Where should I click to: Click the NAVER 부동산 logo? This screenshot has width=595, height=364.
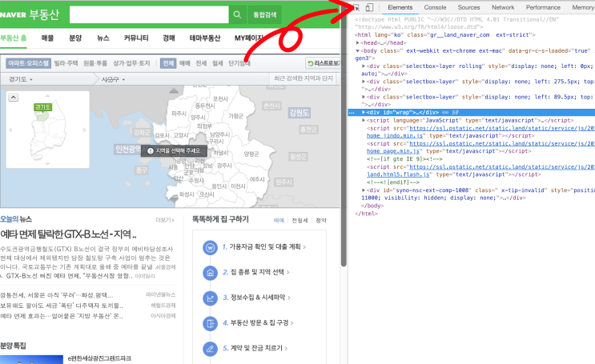tap(30, 14)
